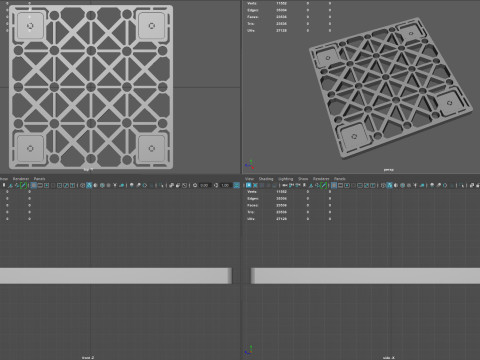Click exposure icon in front view toolbar
Screen dimensions: 480x360
[x=195, y=185]
